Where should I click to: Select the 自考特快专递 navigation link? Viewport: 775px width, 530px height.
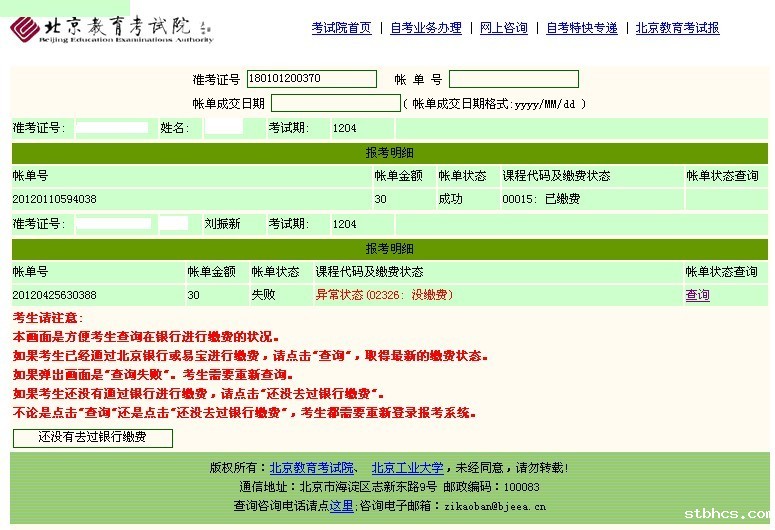tap(581, 29)
